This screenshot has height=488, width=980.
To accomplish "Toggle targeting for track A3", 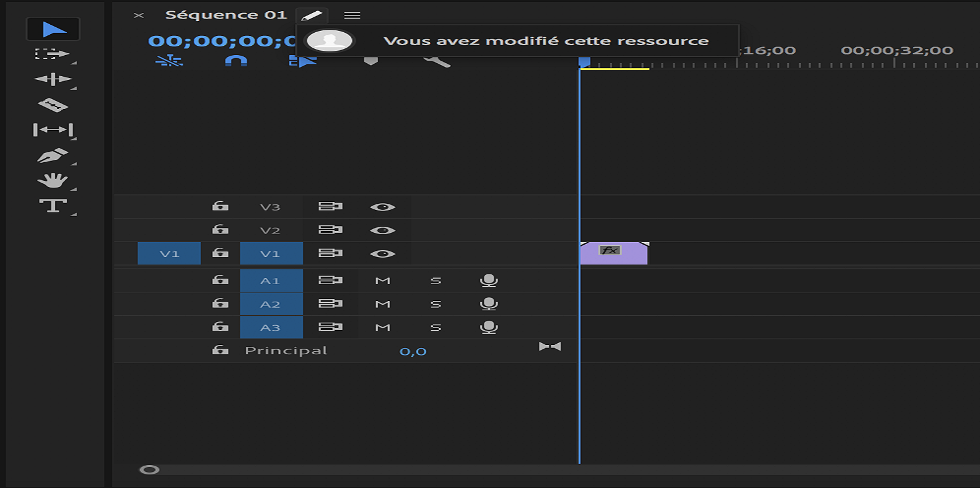I will 271,327.
